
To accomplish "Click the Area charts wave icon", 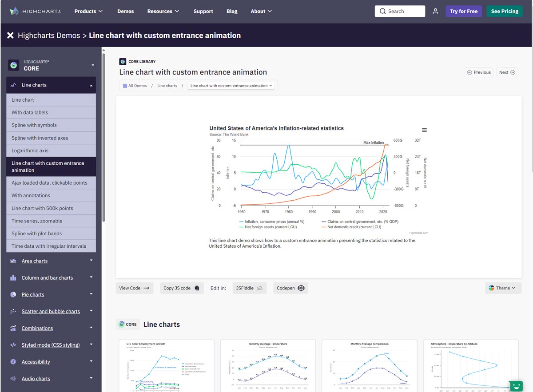I will 13,261.
